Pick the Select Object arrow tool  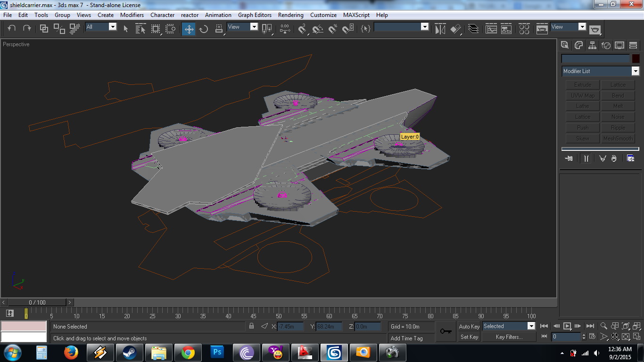(x=125, y=29)
